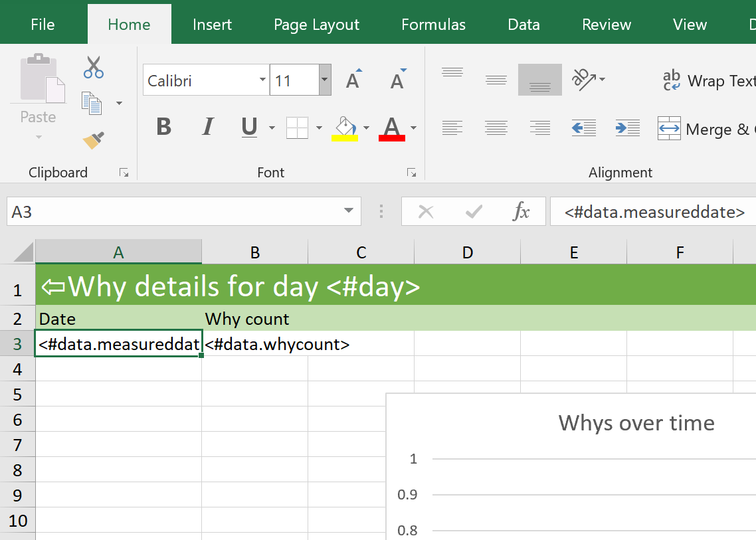The width and height of the screenshot is (756, 540).
Task: Apply yellow fill color bucket
Action: pyautogui.click(x=345, y=128)
